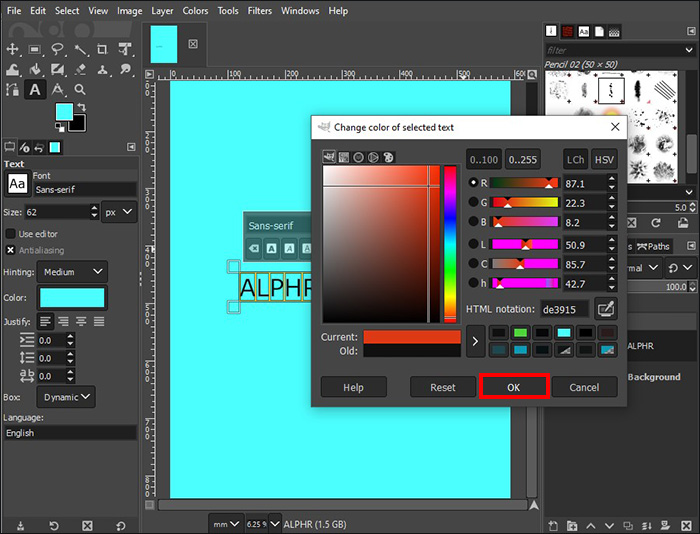Select the Free Select lasso tool

[x=56, y=49]
